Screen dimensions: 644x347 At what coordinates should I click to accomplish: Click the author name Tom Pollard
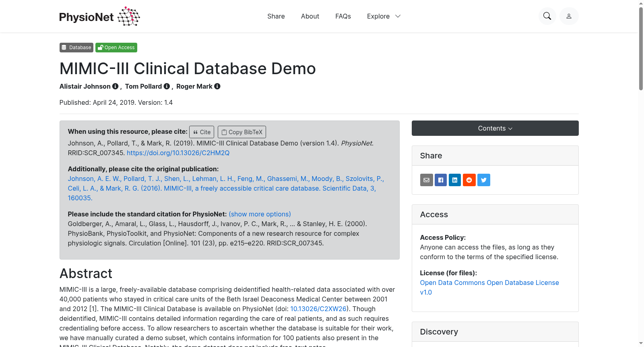tap(143, 86)
